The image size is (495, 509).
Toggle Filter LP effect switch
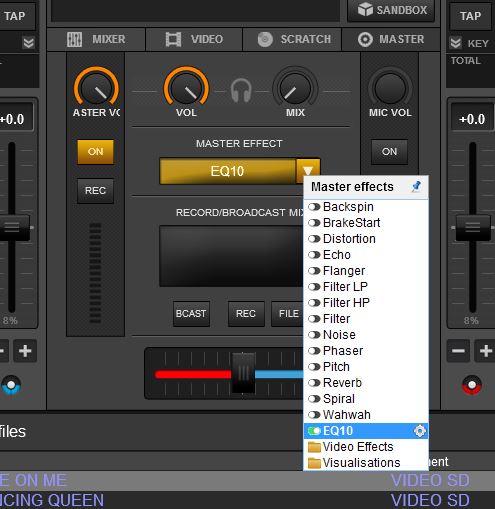coord(314,287)
